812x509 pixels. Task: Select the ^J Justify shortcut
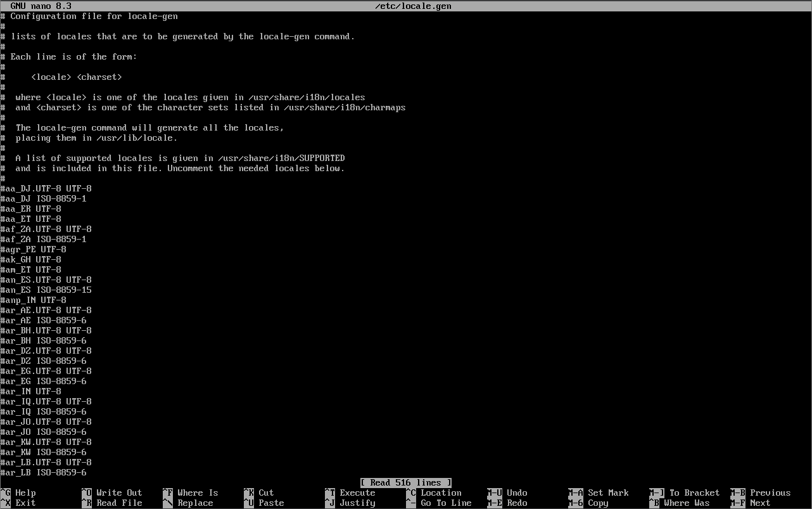coord(350,503)
